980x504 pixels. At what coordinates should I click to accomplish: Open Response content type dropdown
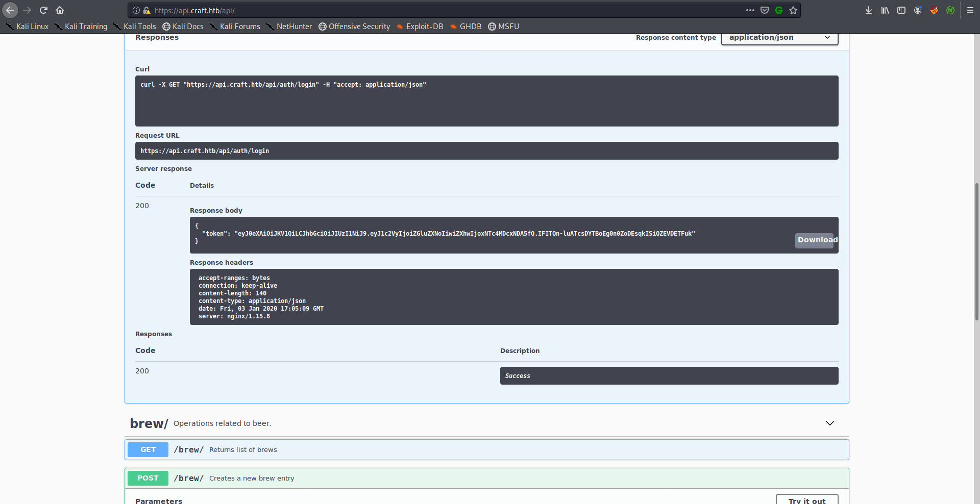point(779,38)
